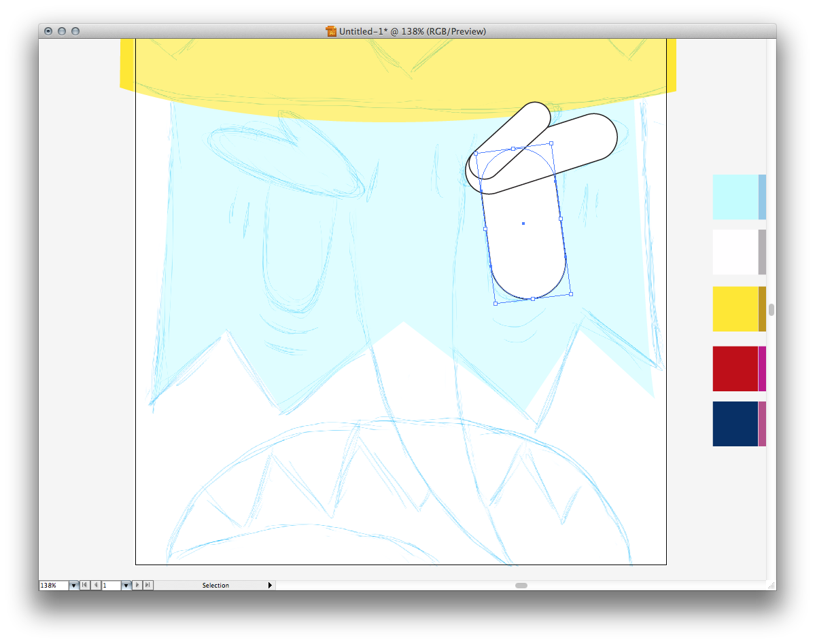Image resolution: width=815 pixels, height=644 pixels.
Task: Click center point of selected rounded shape
Action: coord(523,223)
